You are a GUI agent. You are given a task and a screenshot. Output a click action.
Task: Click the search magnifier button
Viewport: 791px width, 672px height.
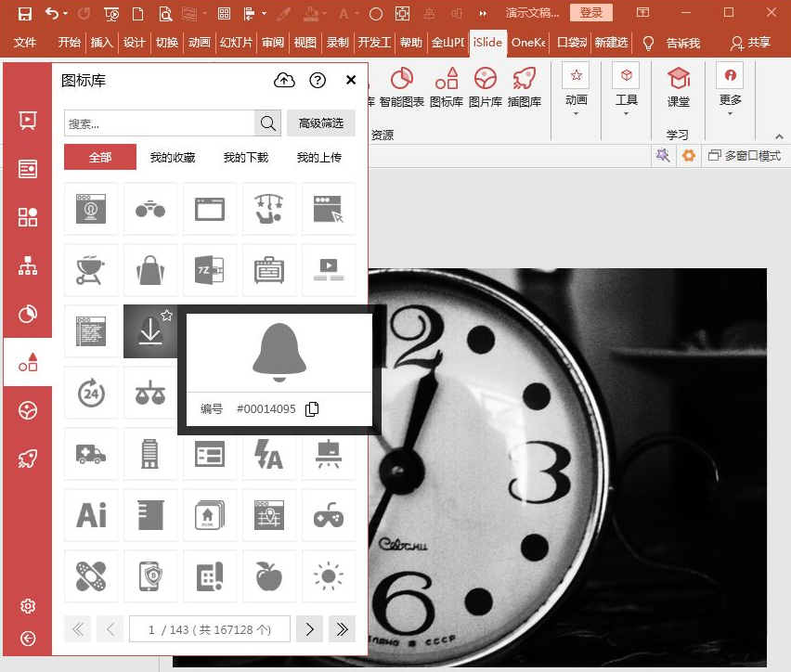coord(267,123)
